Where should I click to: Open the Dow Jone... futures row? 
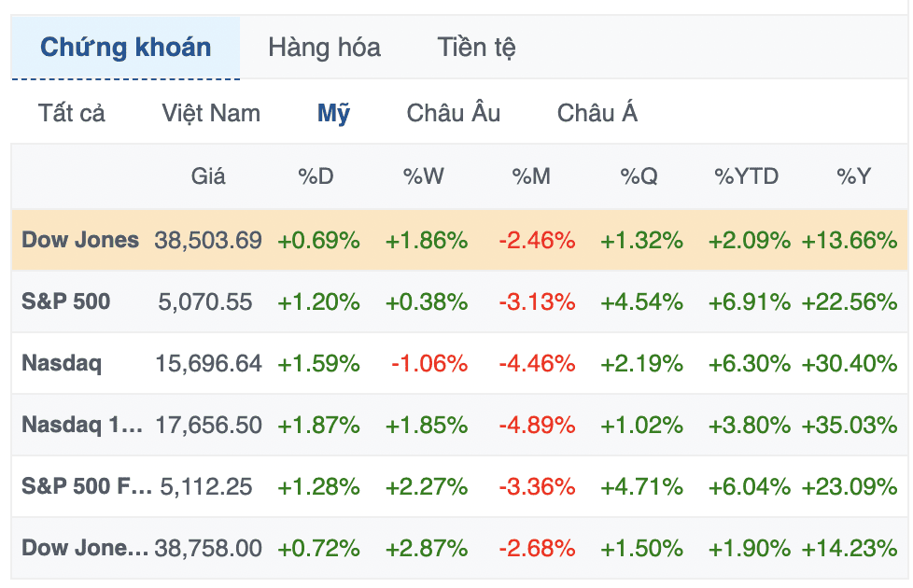[459, 549]
